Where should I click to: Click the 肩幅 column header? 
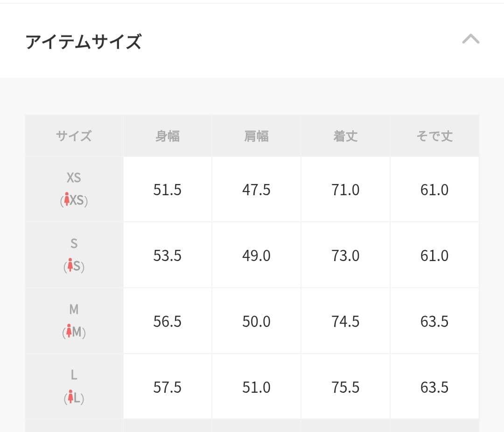tap(256, 136)
